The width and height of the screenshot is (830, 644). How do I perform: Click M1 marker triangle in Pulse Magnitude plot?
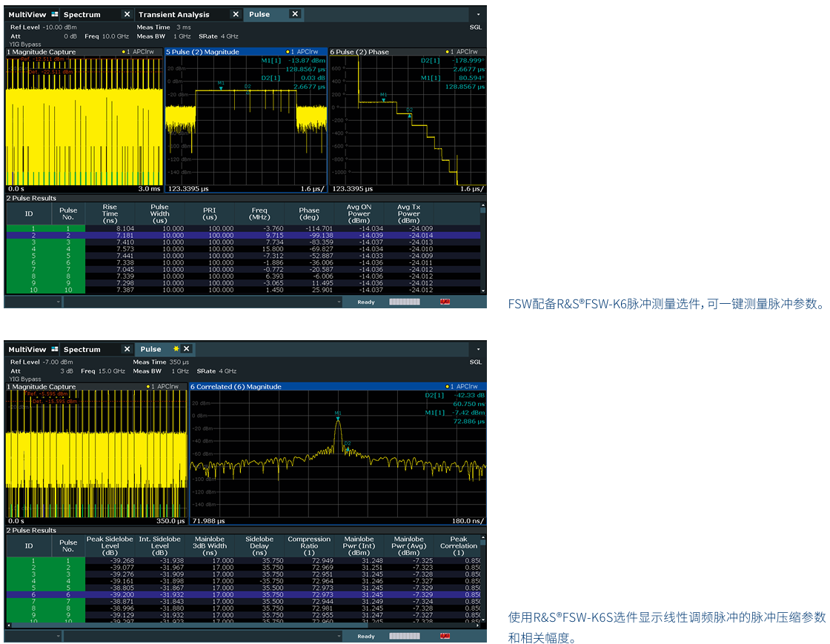pyautogui.click(x=221, y=88)
